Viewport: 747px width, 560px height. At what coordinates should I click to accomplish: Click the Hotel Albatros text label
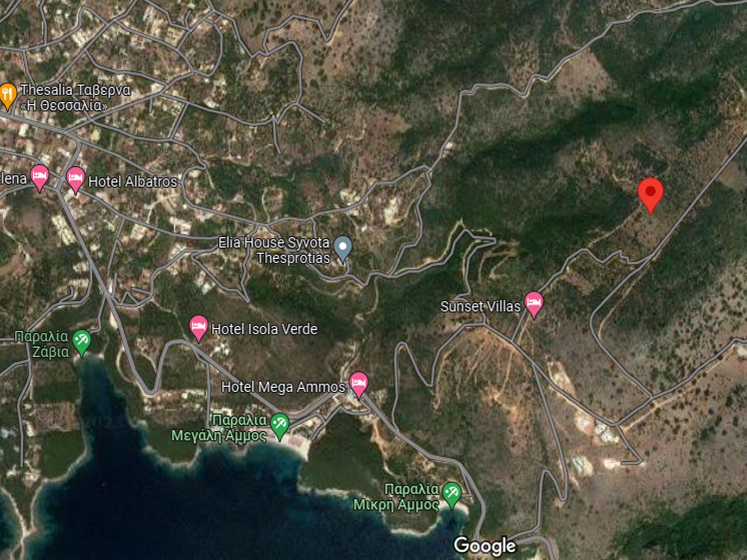click(133, 182)
